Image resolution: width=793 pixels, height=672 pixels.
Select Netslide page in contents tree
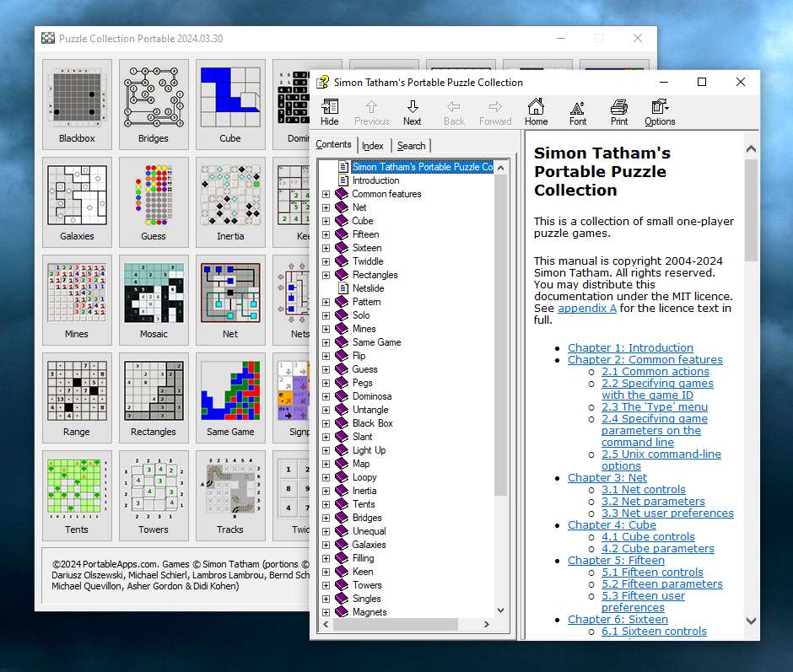pos(368,288)
